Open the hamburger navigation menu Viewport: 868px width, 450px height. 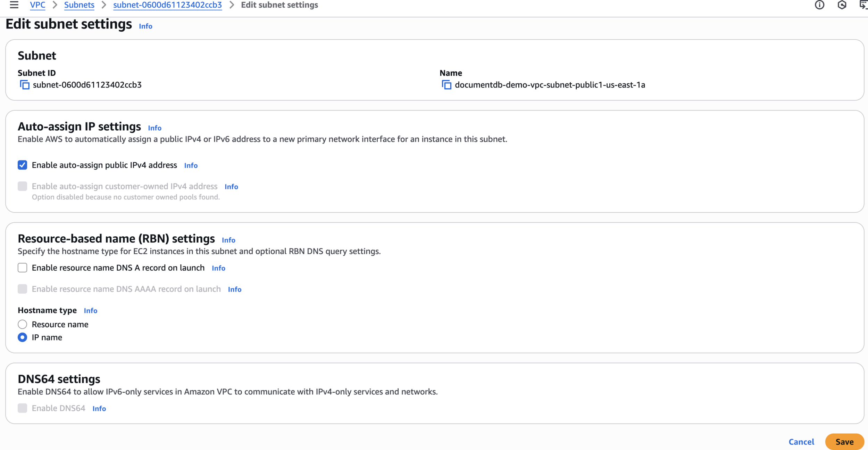coord(14,5)
